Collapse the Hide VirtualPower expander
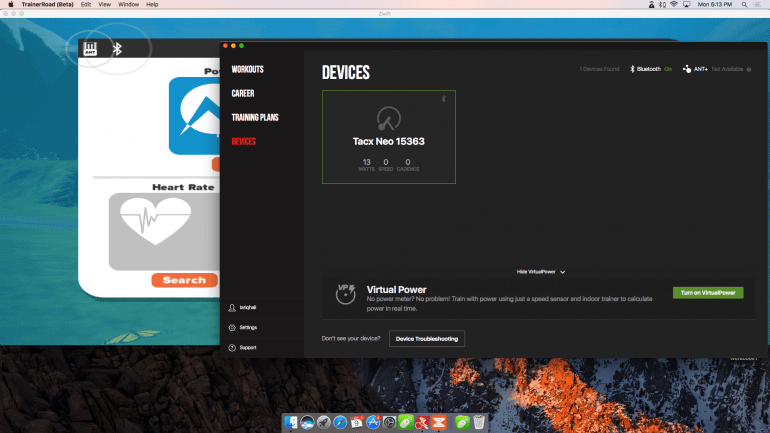This screenshot has height=433, width=770. tap(541, 271)
